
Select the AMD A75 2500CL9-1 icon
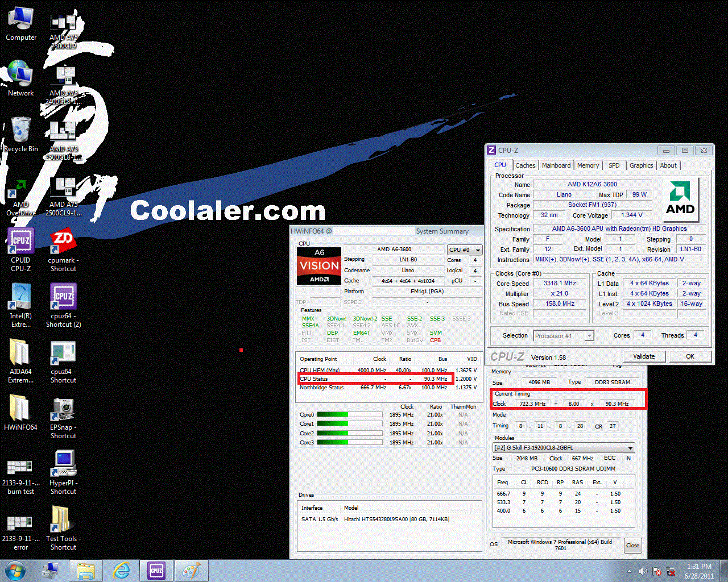[63, 197]
